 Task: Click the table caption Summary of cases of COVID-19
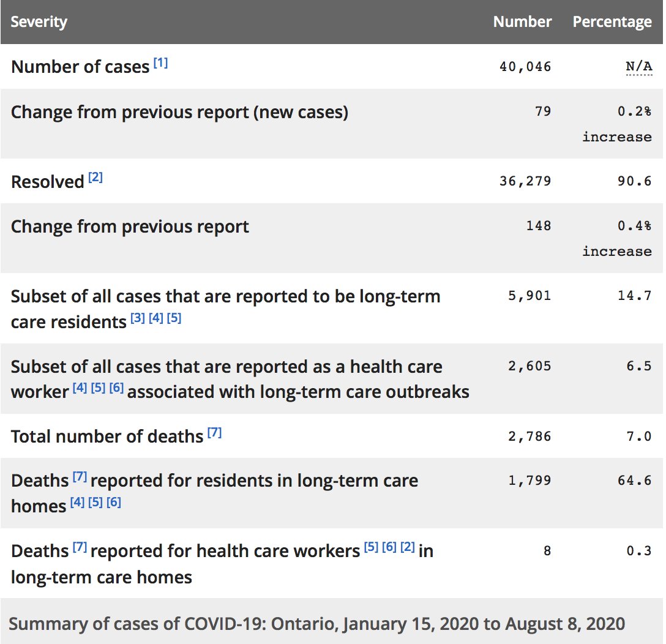pyautogui.click(x=317, y=624)
